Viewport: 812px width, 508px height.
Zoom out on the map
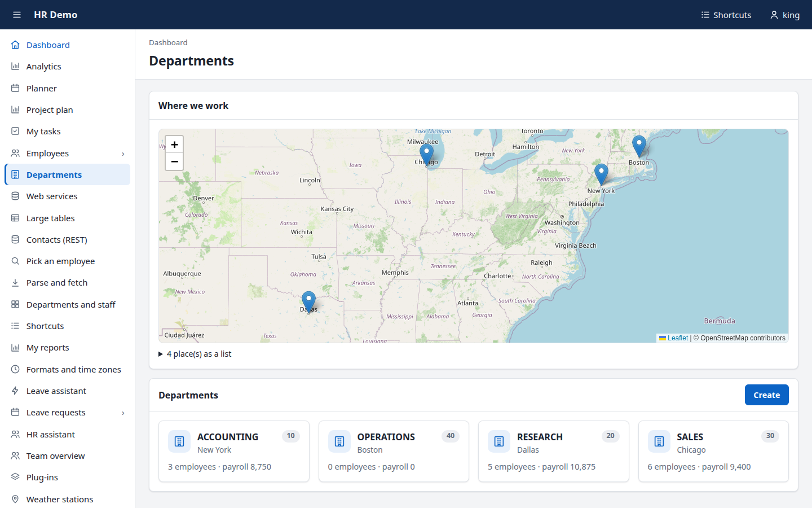click(x=174, y=161)
